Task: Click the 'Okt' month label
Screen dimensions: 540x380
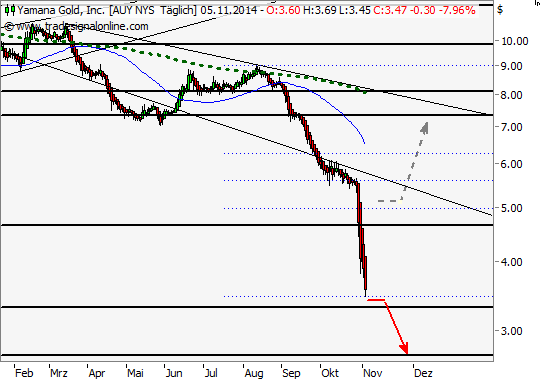Action: pyautogui.click(x=330, y=373)
